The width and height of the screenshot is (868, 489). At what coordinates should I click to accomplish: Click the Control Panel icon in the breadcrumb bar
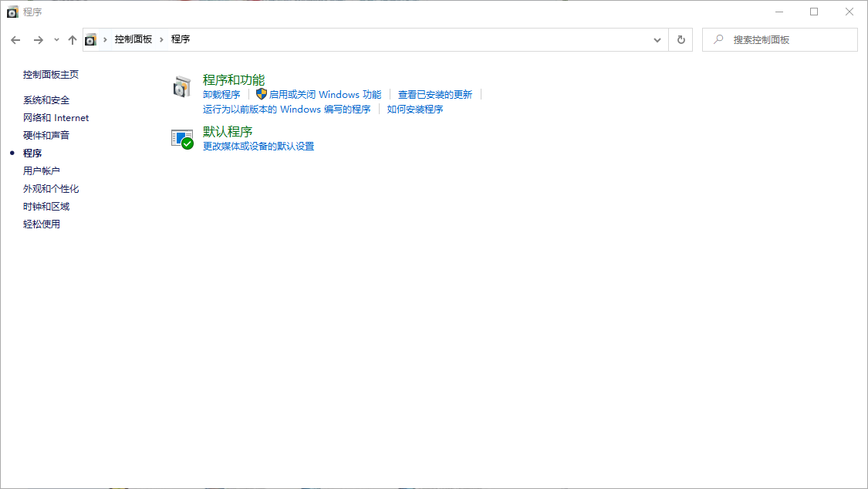pyautogui.click(x=92, y=39)
